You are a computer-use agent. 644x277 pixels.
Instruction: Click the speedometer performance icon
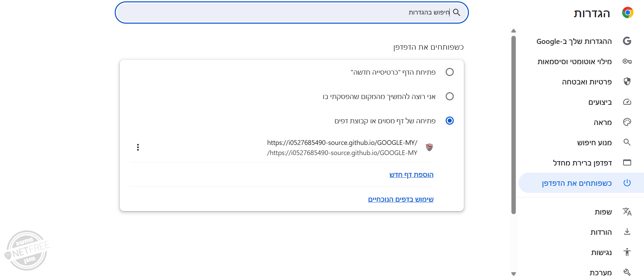point(627,102)
